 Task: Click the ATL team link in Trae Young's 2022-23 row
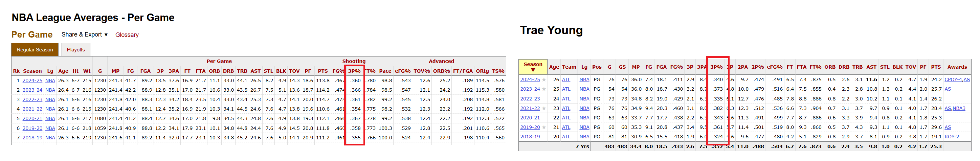click(566, 99)
